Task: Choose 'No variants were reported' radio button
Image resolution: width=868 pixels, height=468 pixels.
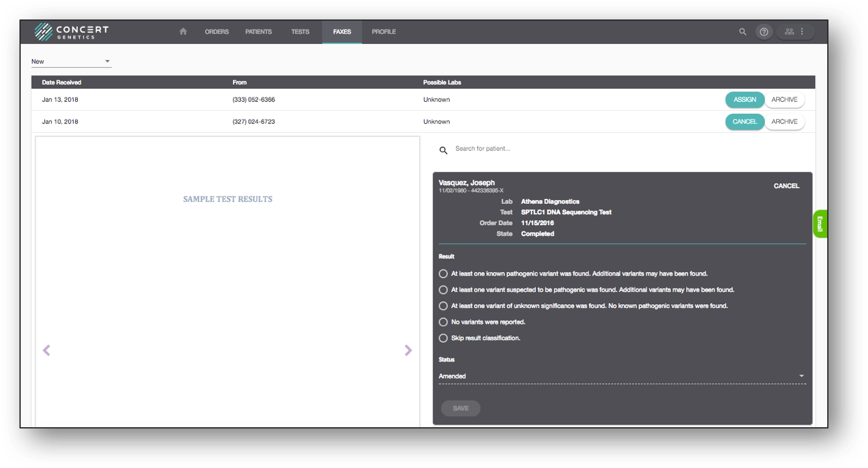Action: [x=443, y=322]
